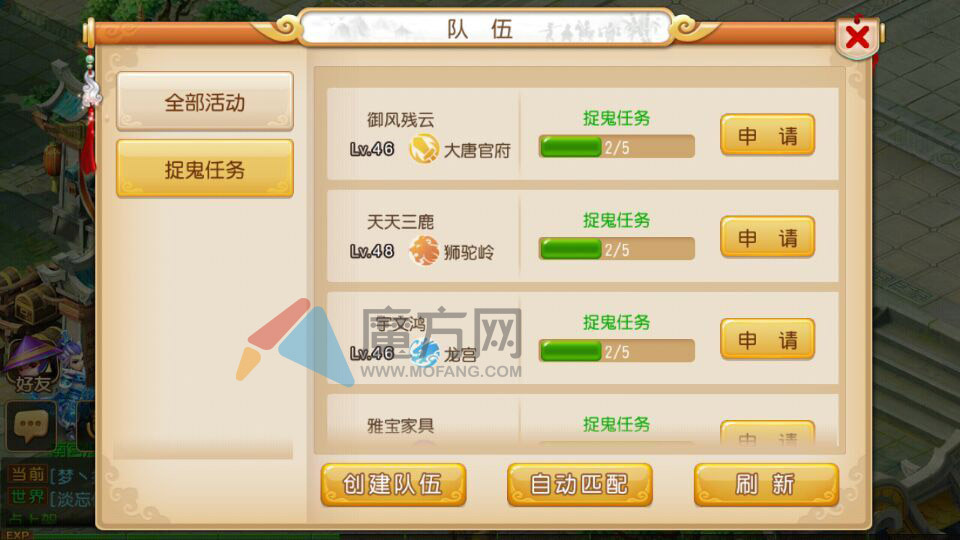Open the 好友 friends avatar icon
The height and width of the screenshot is (540, 960).
point(34,364)
